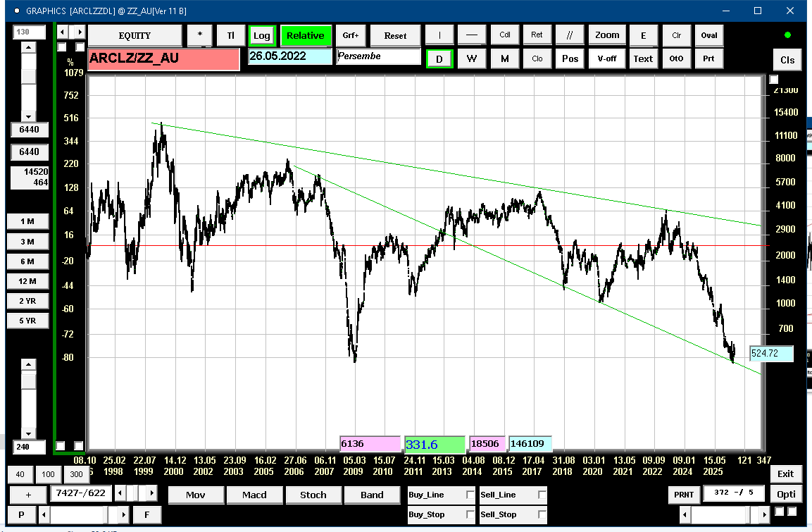Click the Text annotation tool
The height and width of the screenshot is (532, 812).
pyautogui.click(x=642, y=58)
